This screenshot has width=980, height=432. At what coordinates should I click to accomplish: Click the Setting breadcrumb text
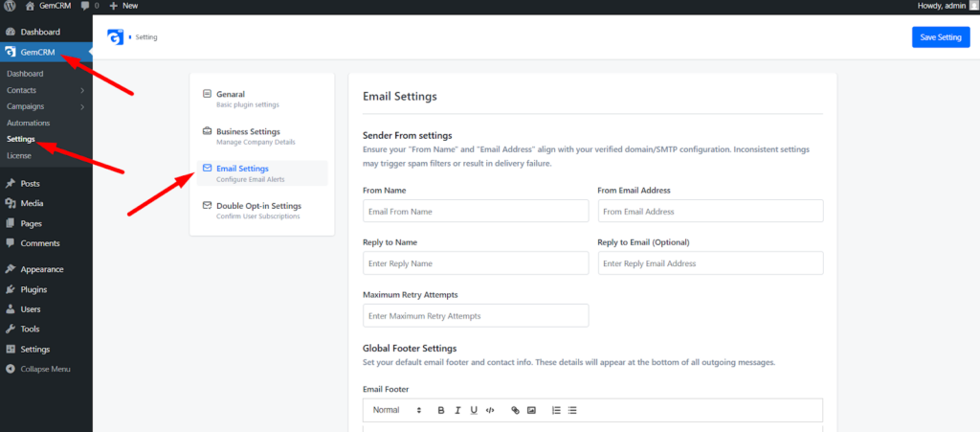(x=146, y=37)
